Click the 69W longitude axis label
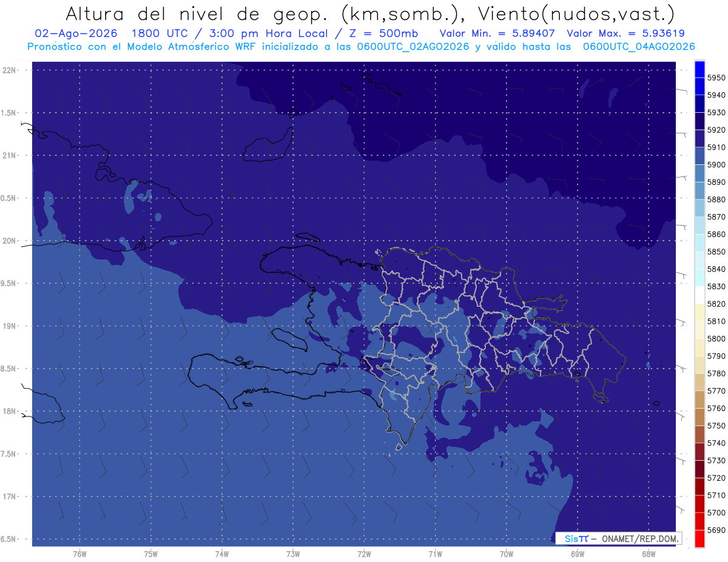Viewport: 728px width, 562px height. tap(578, 554)
